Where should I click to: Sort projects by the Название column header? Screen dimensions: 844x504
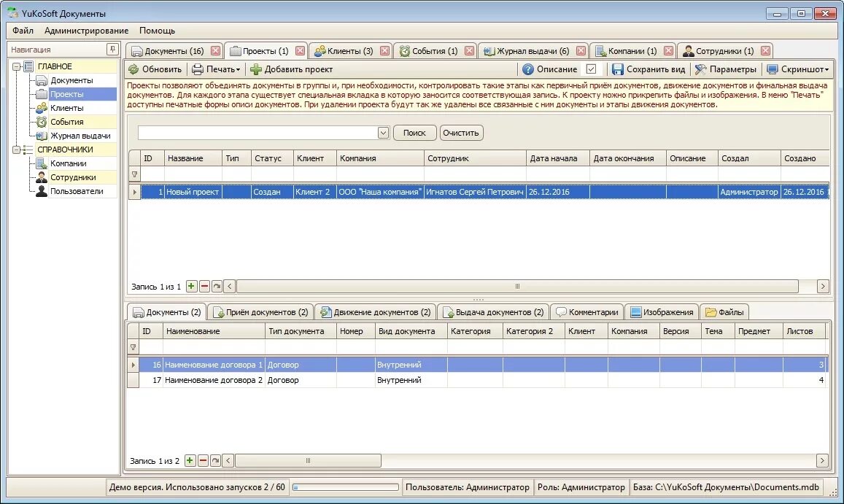(x=193, y=158)
